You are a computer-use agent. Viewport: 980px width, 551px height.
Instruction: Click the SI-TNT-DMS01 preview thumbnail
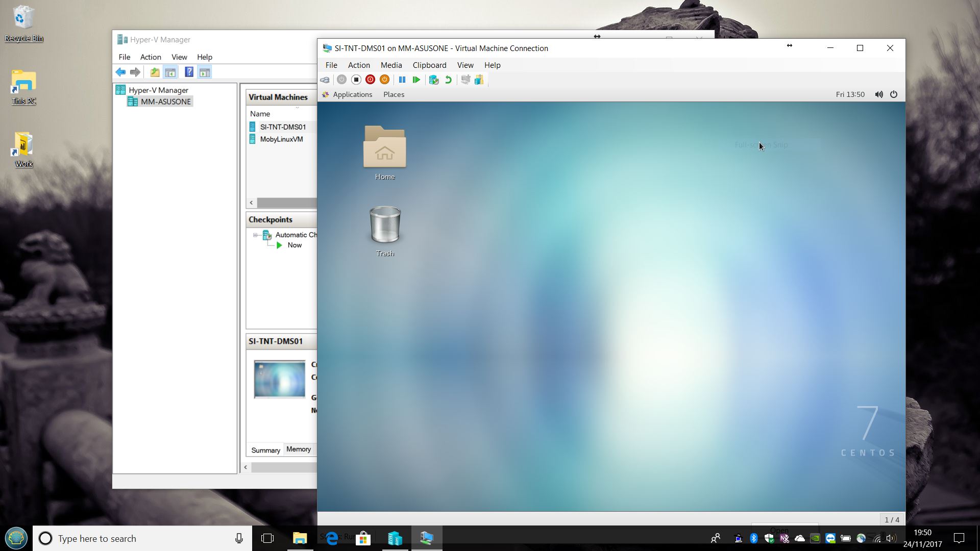(x=279, y=380)
